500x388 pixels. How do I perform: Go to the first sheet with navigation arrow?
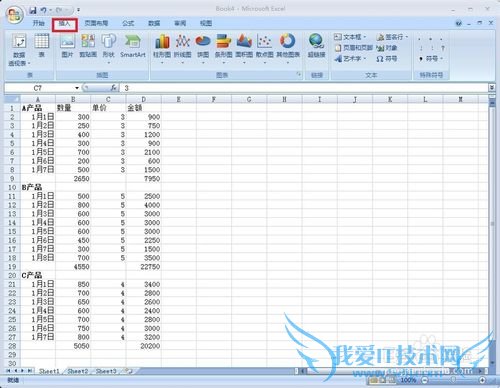(8, 371)
